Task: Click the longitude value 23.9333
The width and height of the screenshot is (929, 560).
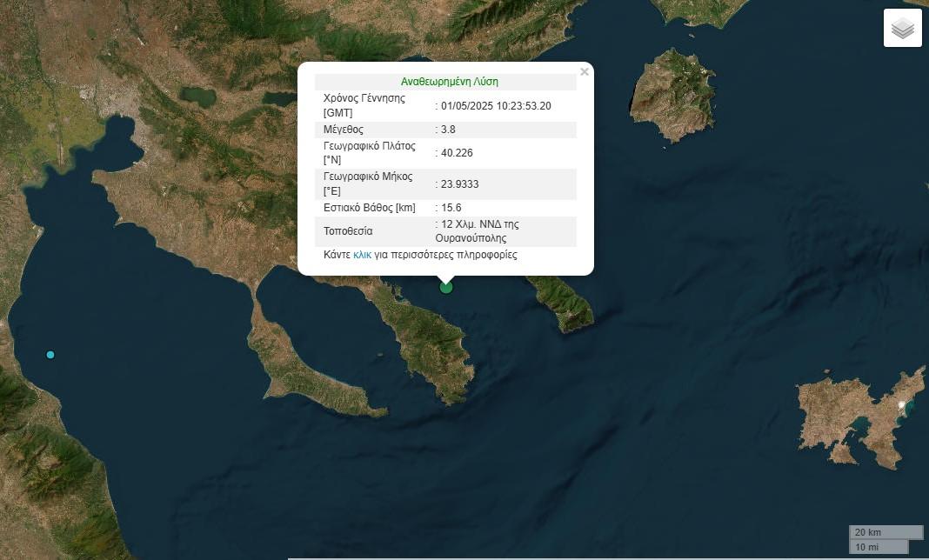Action: (x=459, y=184)
